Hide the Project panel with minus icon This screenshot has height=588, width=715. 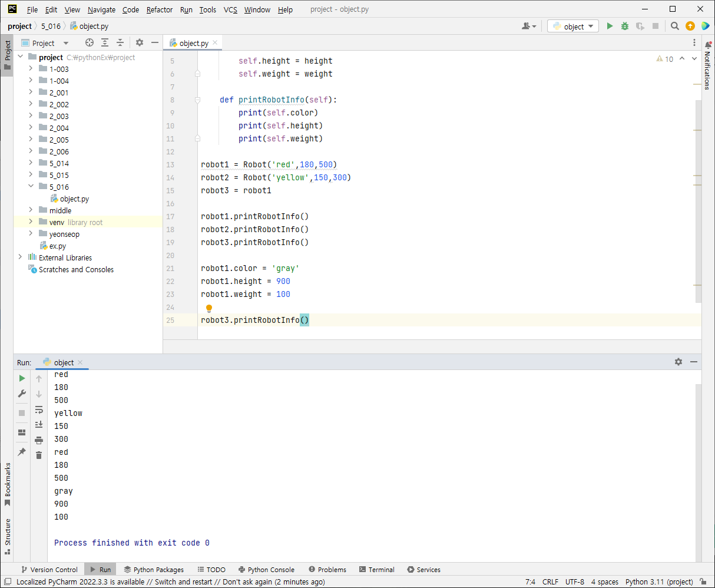(x=155, y=42)
